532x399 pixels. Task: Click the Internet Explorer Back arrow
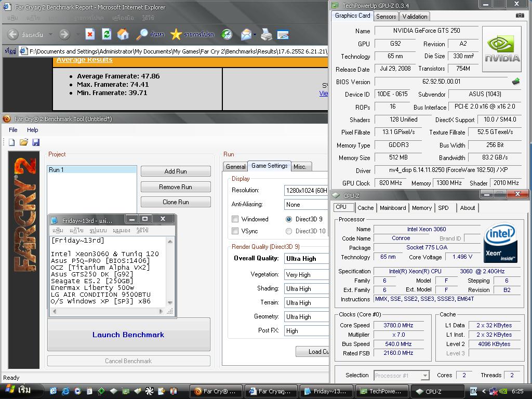pos(13,34)
